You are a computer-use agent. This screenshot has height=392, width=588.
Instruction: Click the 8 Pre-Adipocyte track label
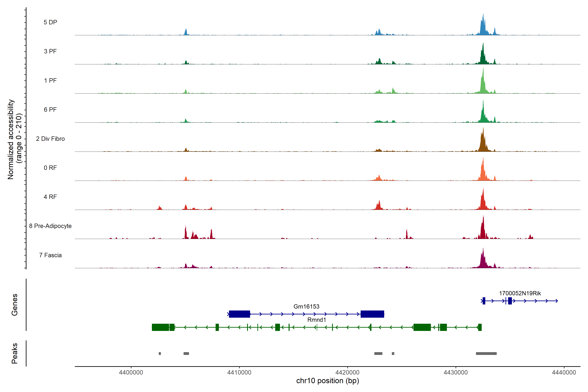[50, 226]
